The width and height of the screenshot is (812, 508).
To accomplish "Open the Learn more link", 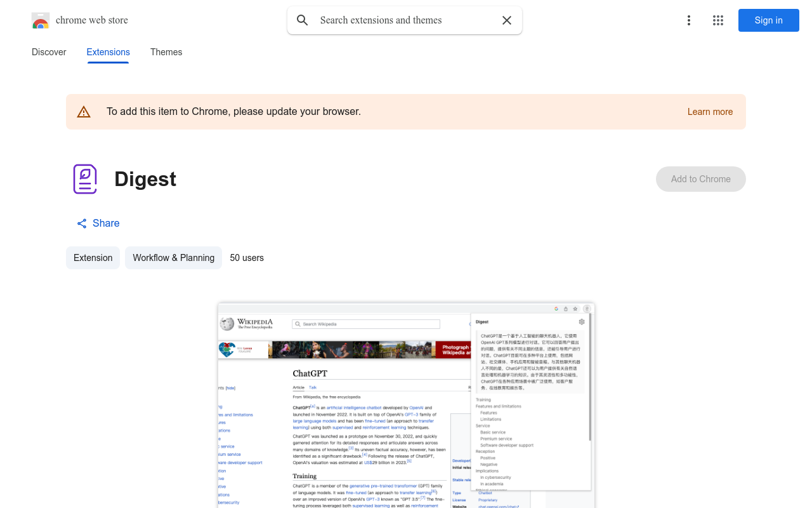I will [x=710, y=112].
